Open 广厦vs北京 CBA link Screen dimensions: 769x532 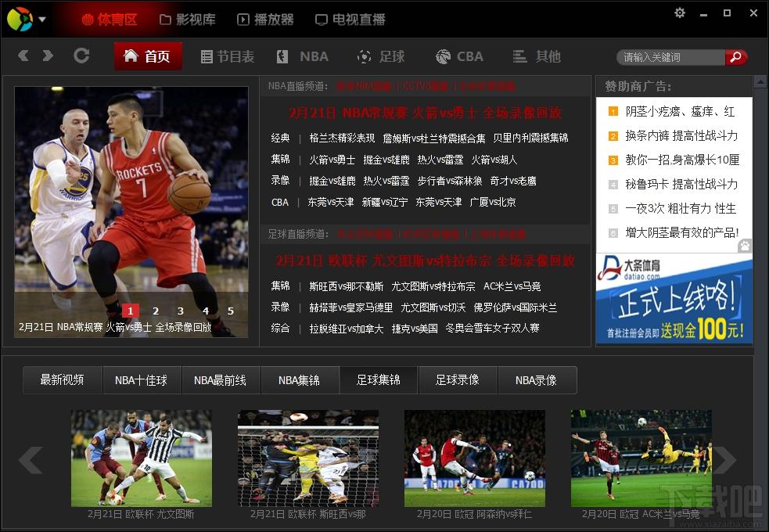492,202
